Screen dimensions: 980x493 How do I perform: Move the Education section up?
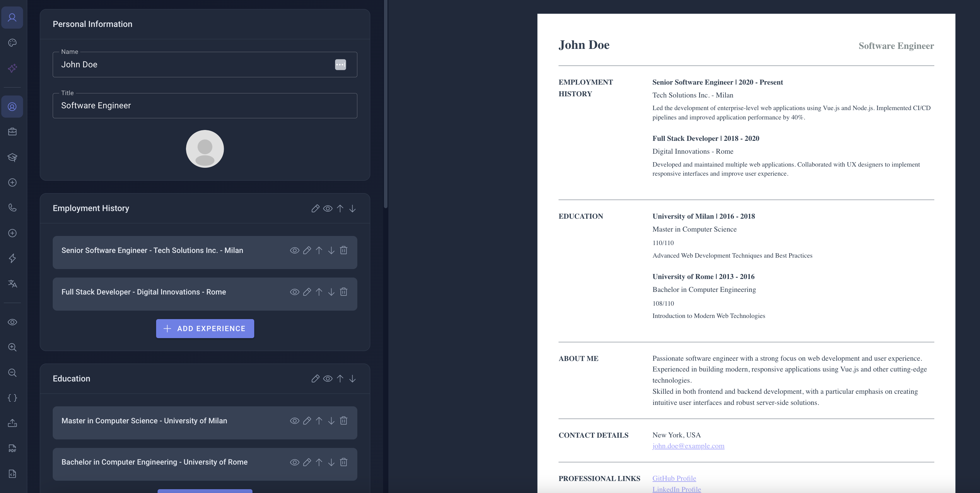coord(340,379)
